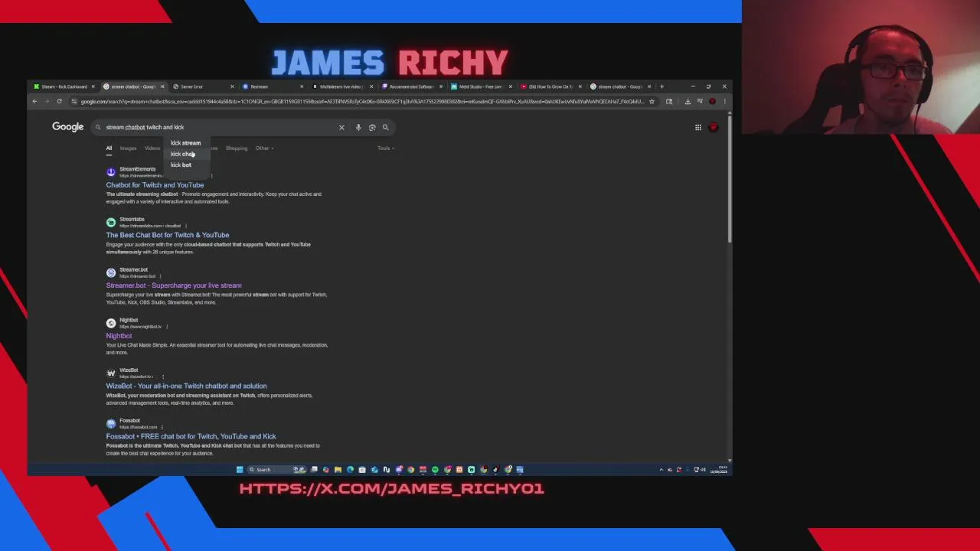
Task: Open the Chrome three-dot menu
Action: pyautogui.click(x=724, y=101)
